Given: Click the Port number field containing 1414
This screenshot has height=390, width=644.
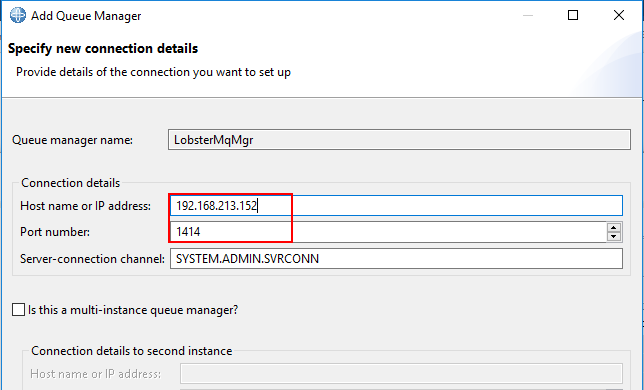Looking at the screenshot, I should (x=388, y=232).
